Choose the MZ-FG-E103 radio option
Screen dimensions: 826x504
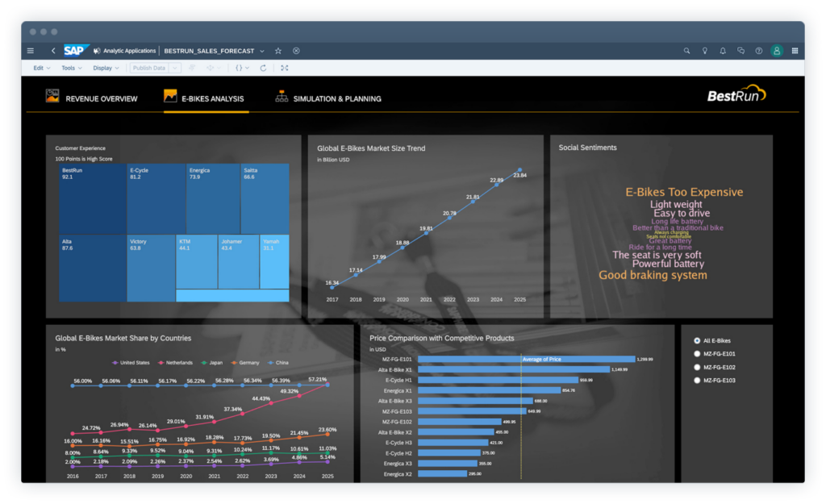(x=696, y=380)
